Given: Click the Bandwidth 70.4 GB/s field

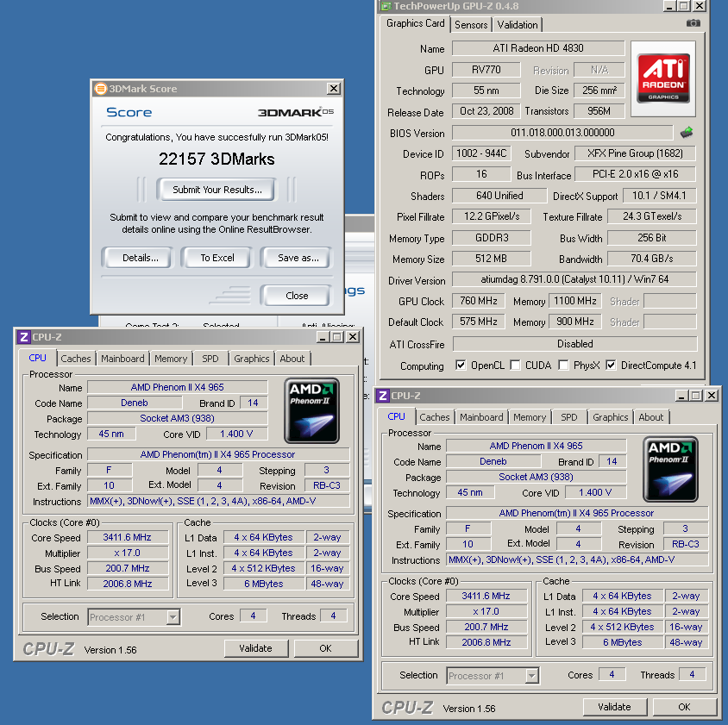Looking at the screenshot, I should point(652,259).
